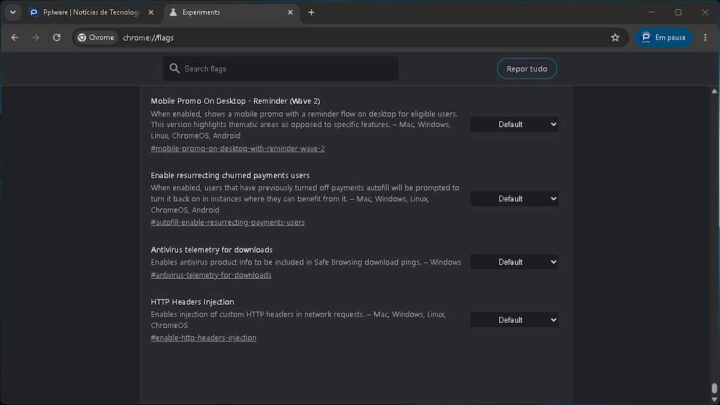
Task: Select the Experiments tab
Action: click(231, 12)
